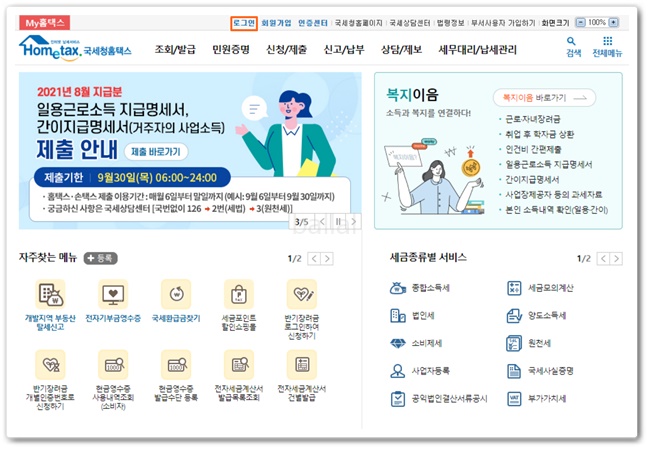This screenshot has width=650, height=450.
Task: Open the 신고/납부 menu
Action: click(x=344, y=50)
